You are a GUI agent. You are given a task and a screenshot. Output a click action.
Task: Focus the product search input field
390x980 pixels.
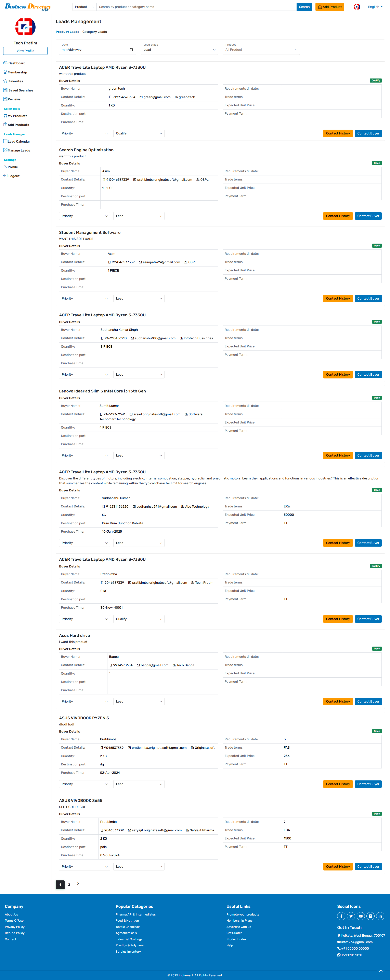196,7
